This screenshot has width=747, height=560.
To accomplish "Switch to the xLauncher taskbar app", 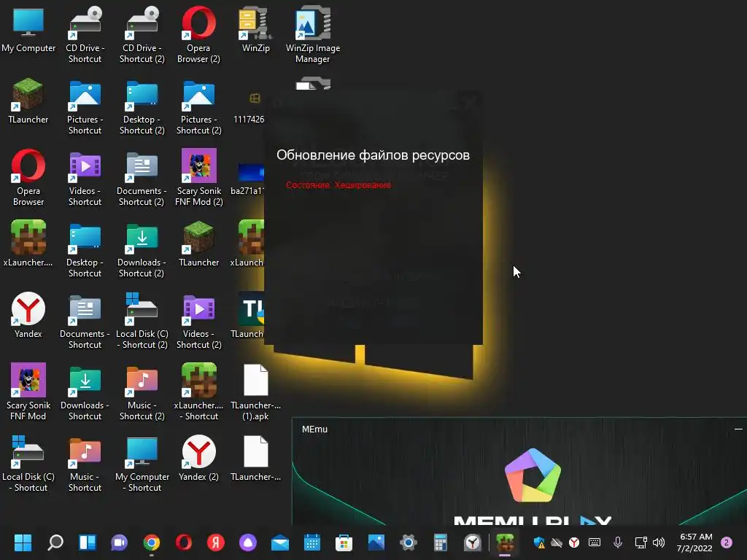I will 505,542.
